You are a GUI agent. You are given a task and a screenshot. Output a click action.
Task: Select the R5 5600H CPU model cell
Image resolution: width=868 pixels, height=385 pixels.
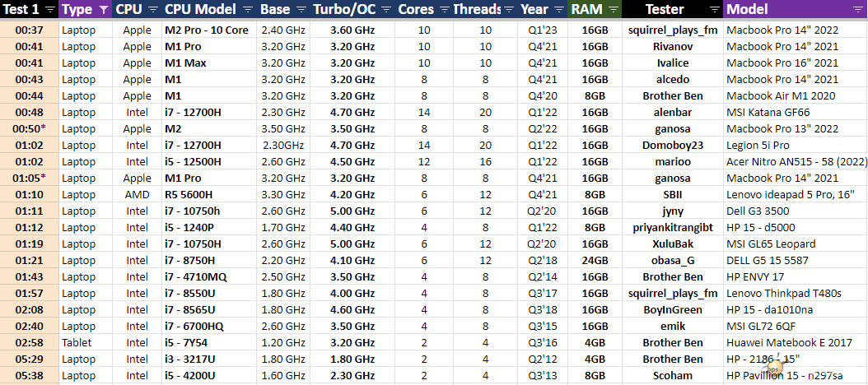tap(208, 195)
